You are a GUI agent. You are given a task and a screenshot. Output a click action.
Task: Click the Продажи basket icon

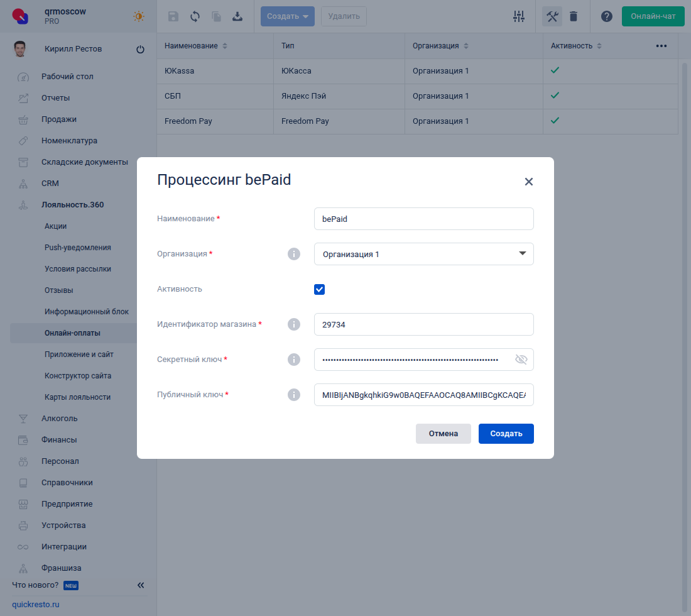point(23,119)
